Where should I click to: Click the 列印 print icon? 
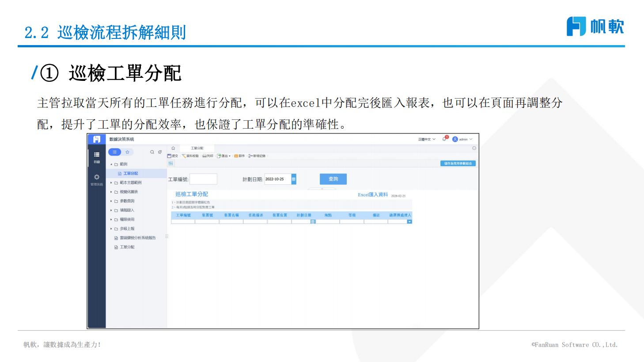[205, 156]
